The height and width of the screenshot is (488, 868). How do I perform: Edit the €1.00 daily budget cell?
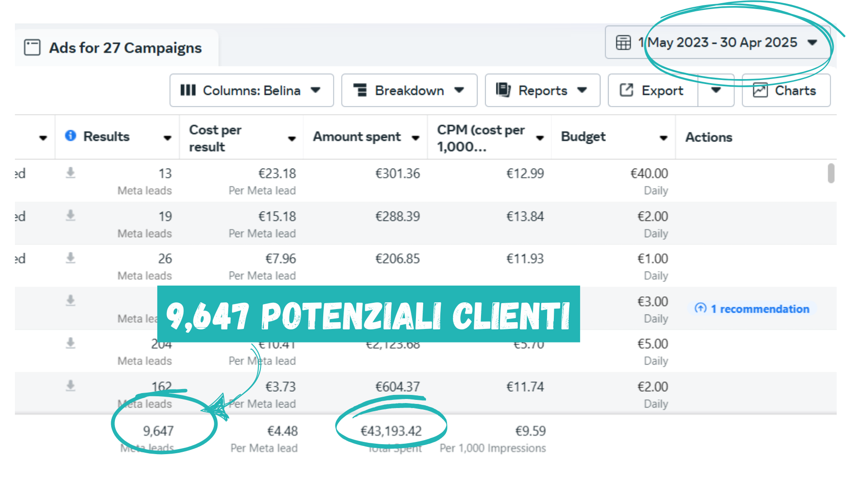pos(652,259)
